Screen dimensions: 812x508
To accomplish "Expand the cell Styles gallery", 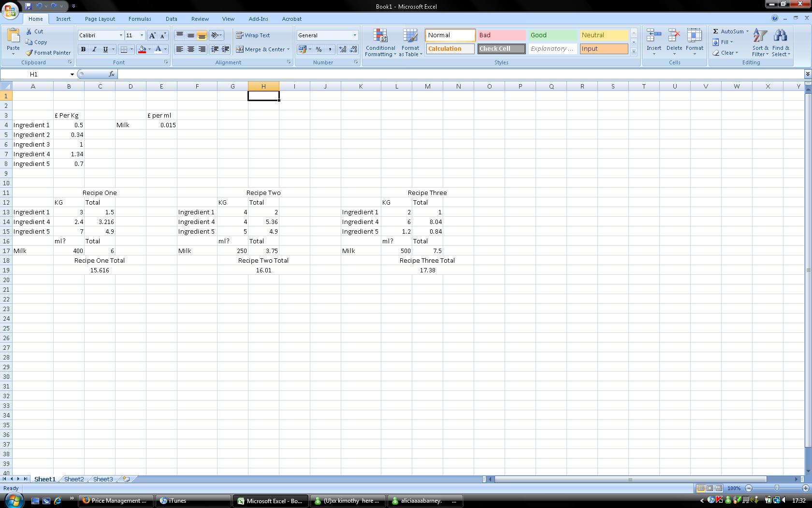I will click(x=634, y=51).
